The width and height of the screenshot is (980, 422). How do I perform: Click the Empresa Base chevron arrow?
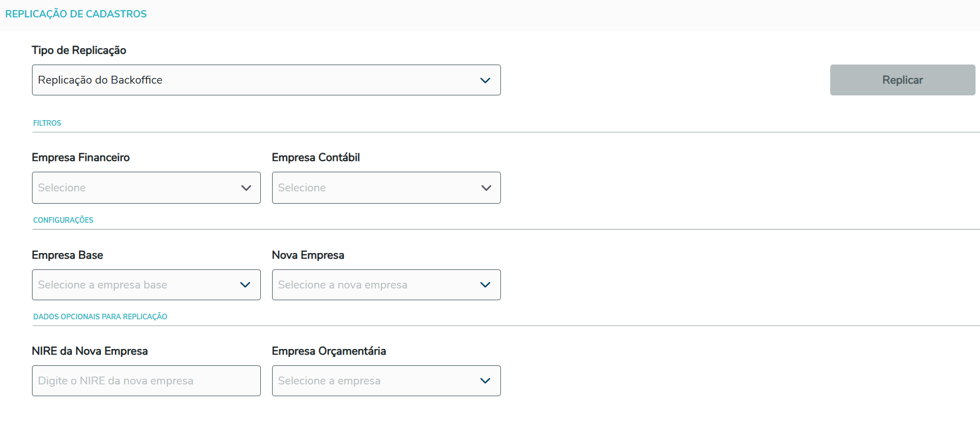click(245, 285)
